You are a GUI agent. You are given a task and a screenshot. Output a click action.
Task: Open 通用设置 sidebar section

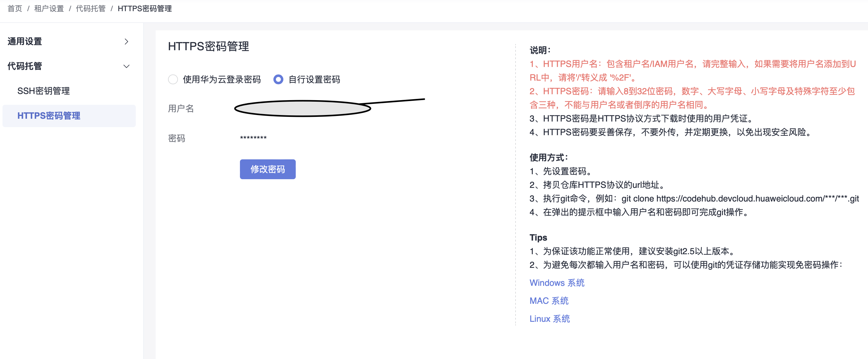tap(24, 42)
